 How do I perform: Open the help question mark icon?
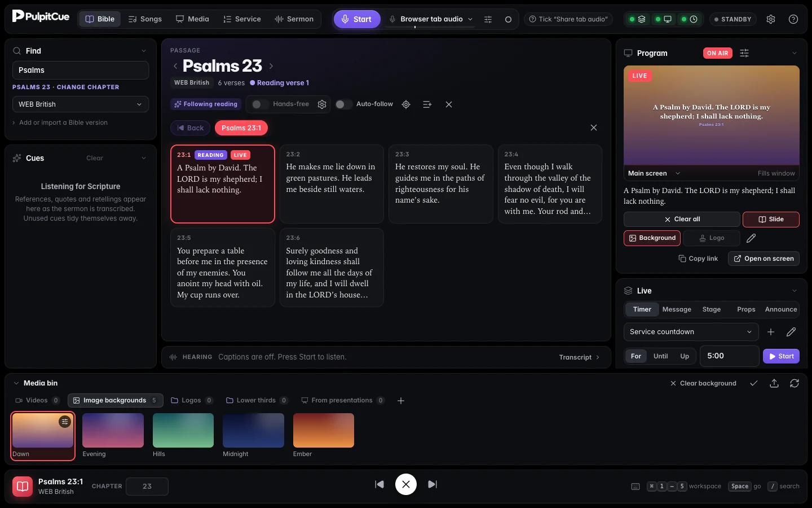[x=793, y=19]
